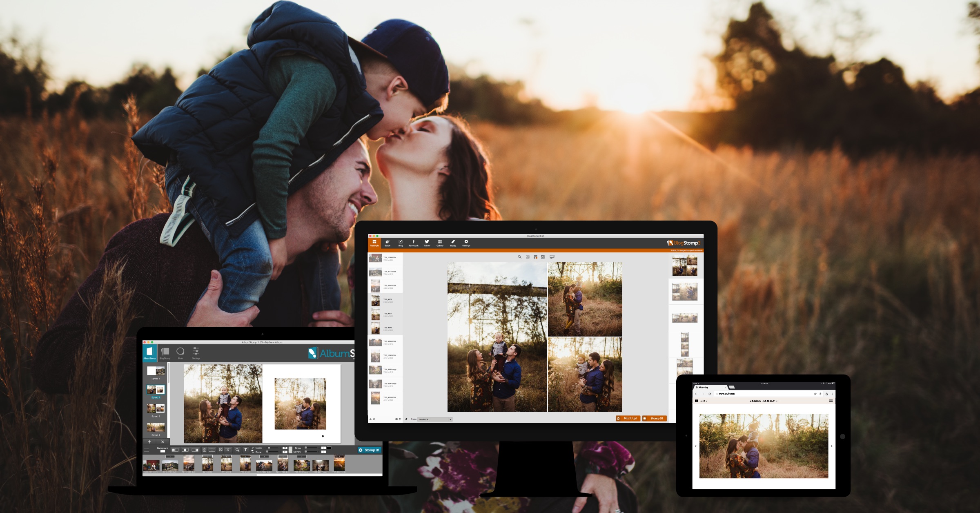Click the orange layout grid icon above the collage

(x=535, y=257)
